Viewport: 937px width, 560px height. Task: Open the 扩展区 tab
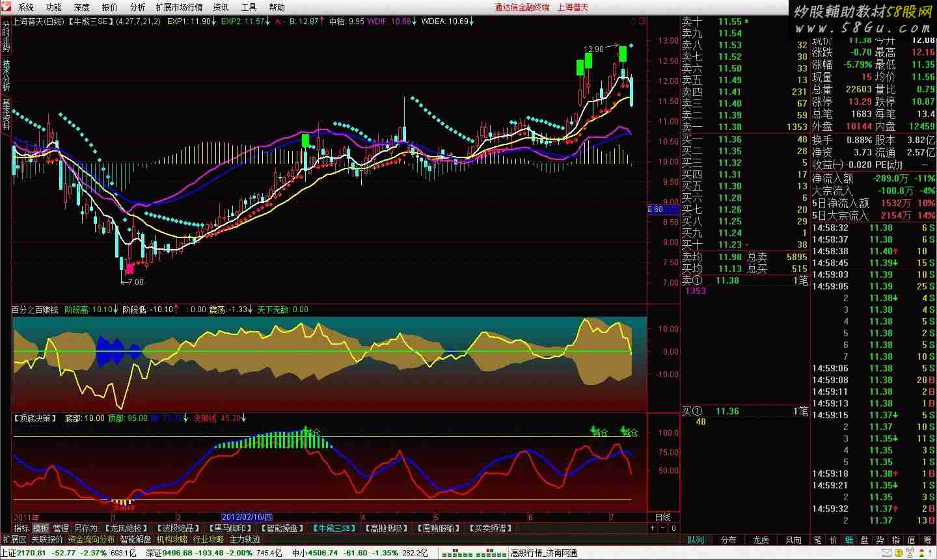pos(14,539)
